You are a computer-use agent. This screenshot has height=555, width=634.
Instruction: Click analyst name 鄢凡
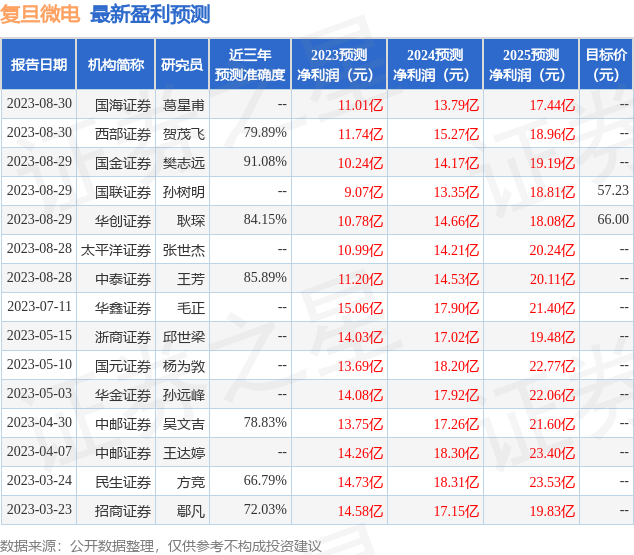coord(191,511)
